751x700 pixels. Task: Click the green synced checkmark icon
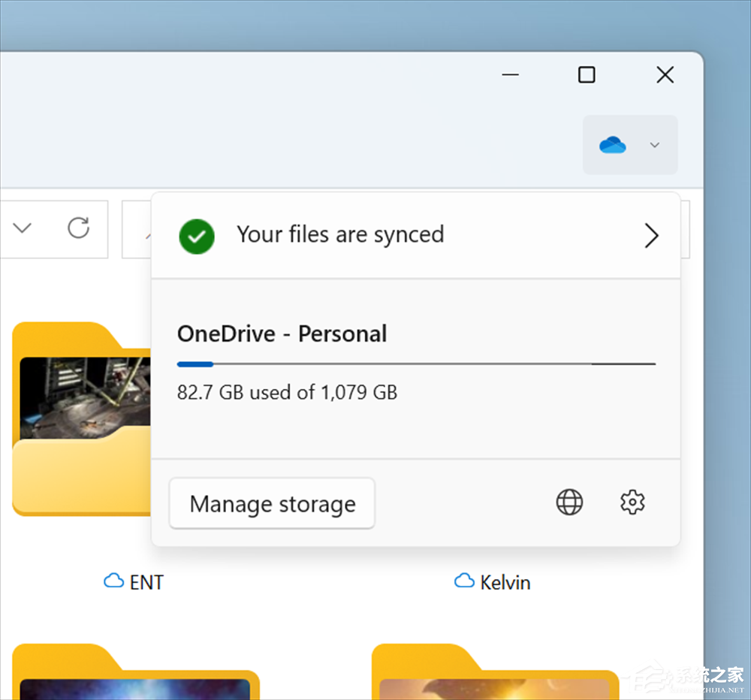tap(197, 236)
